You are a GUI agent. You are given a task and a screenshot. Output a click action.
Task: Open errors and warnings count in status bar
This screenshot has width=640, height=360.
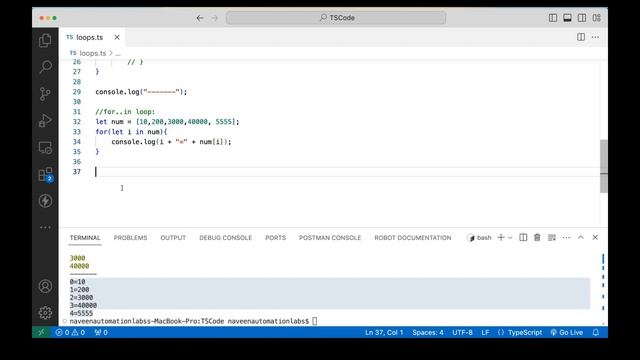point(70,332)
